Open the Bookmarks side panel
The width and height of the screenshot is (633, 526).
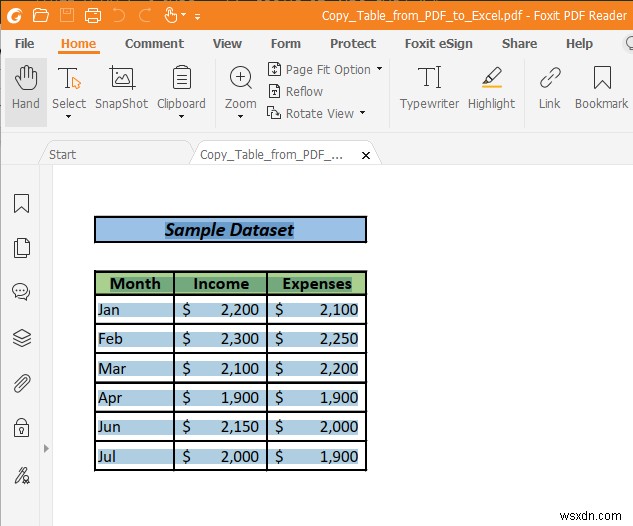[x=21, y=203]
